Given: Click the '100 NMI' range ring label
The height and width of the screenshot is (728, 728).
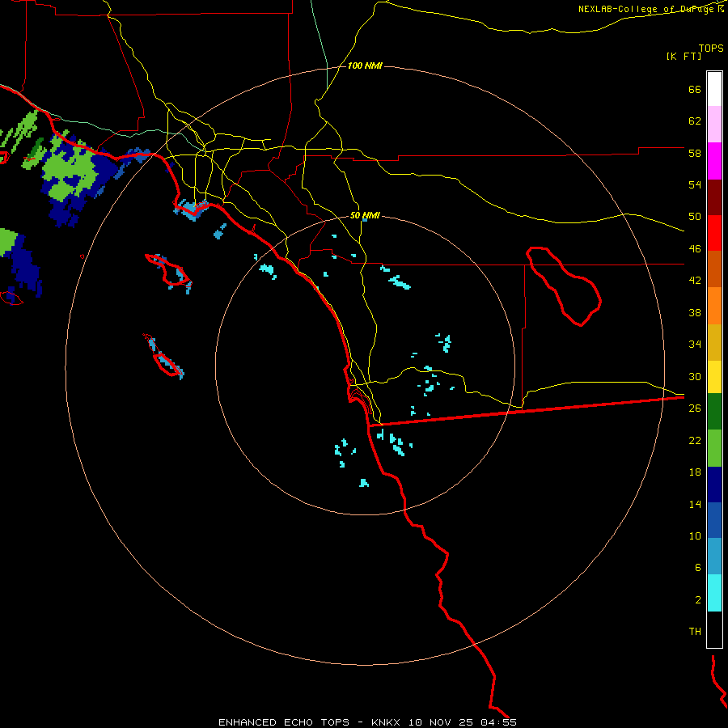Looking at the screenshot, I should click(x=365, y=66).
